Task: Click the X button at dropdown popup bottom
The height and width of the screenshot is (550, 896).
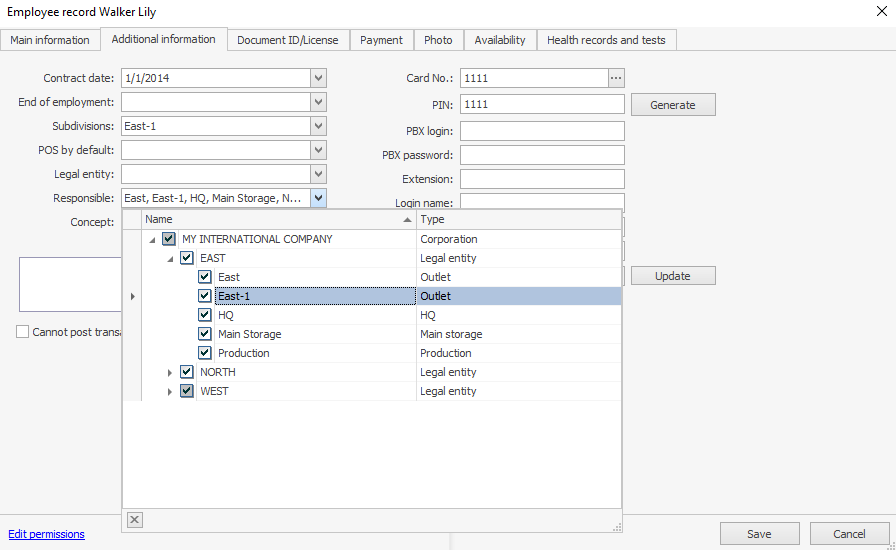Action: pos(135,519)
